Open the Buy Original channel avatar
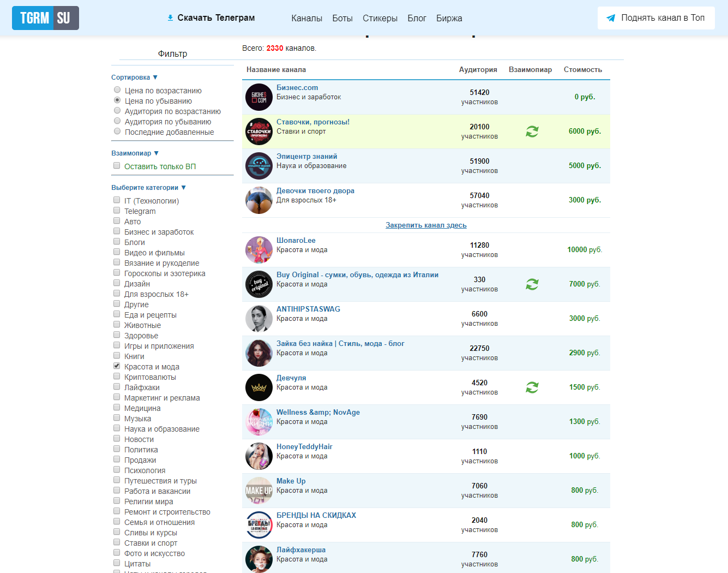728x573 pixels. pos(259,284)
